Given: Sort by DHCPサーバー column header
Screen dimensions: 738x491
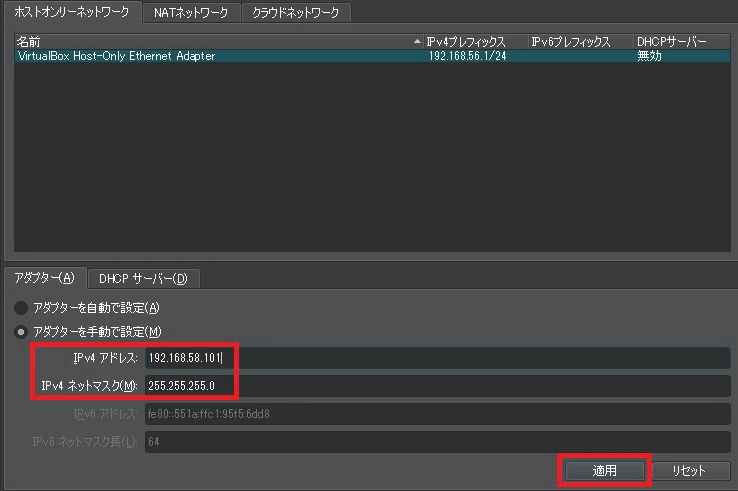Looking at the screenshot, I should tap(682, 42).
